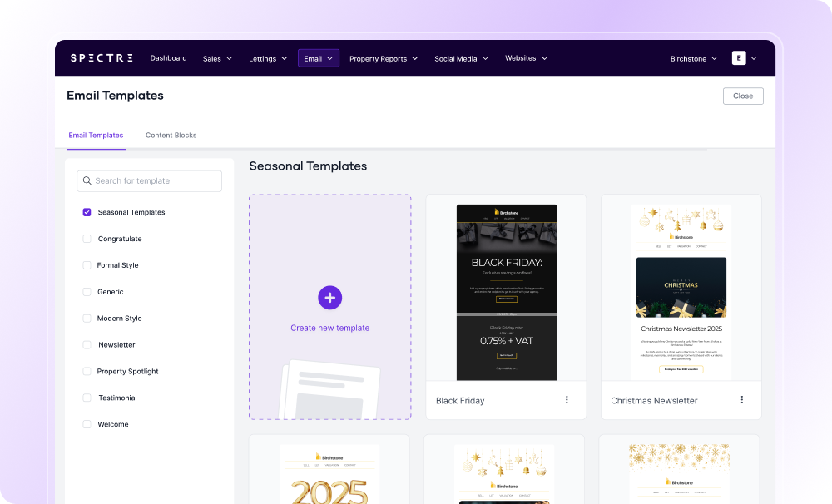
Task: Check the Generic checkbox
Action: coord(87,292)
